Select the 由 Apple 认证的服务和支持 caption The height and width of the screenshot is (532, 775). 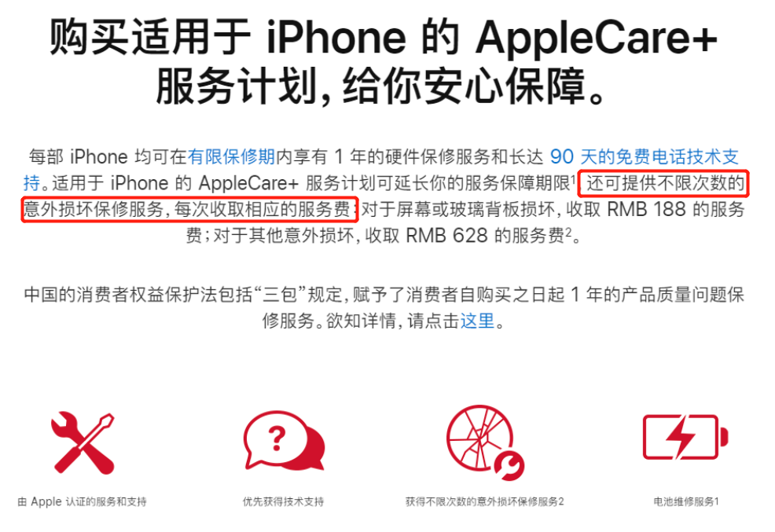tap(82, 501)
